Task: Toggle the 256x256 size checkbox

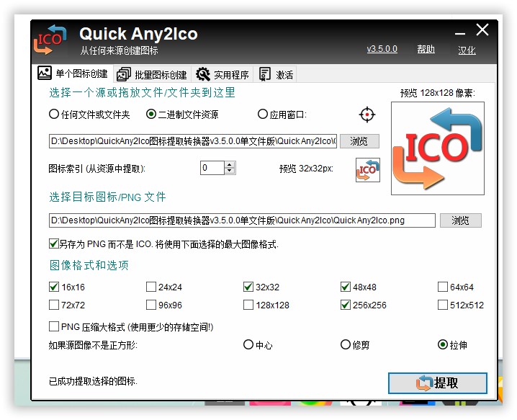Action: point(346,305)
